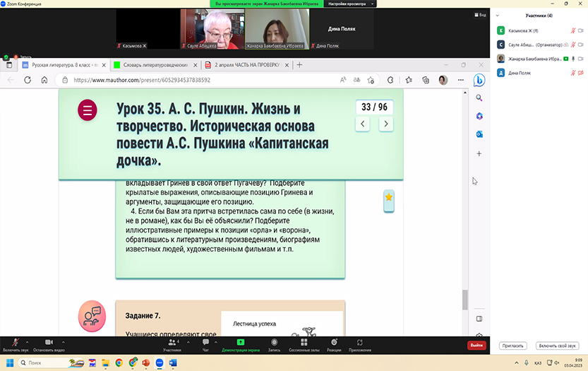Open Outlook from Edge sidebar

(x=479, y=134)
